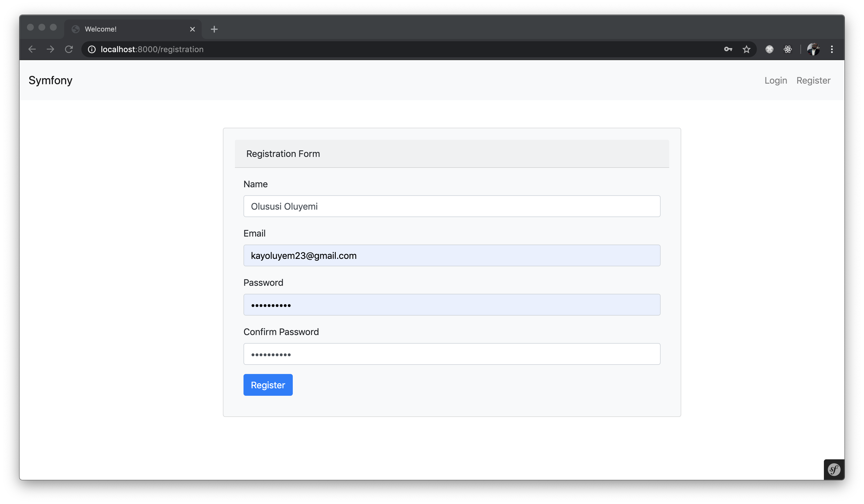The height and width of the screenshot is (504, 864).
Task: Click the Chrome profile avatar
Action: pos(813,49)
